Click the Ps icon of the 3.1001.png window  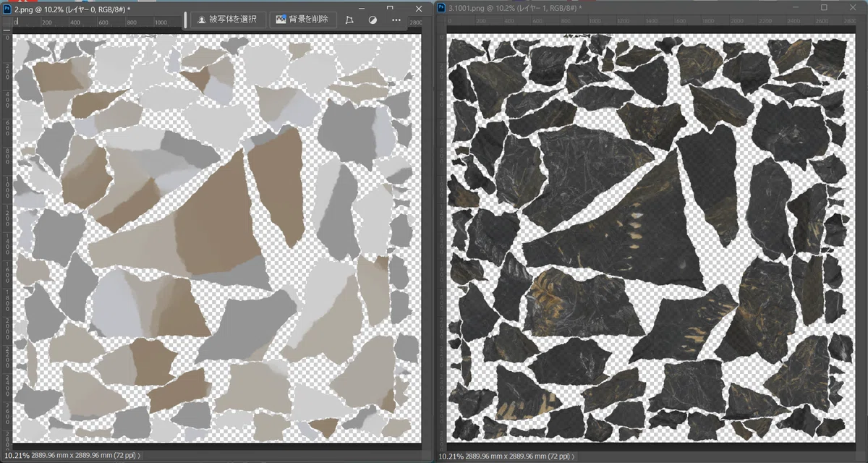coord(442,7)
